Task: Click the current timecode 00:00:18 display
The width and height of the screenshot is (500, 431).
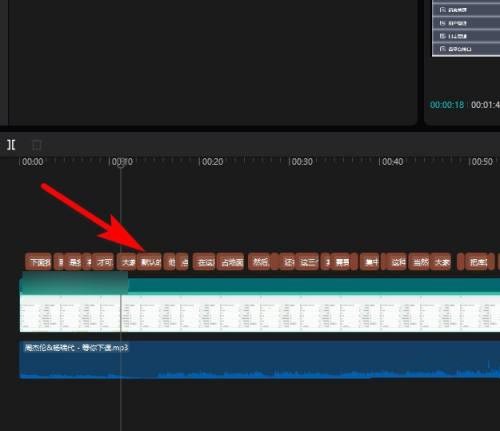Action: (447, 105)
